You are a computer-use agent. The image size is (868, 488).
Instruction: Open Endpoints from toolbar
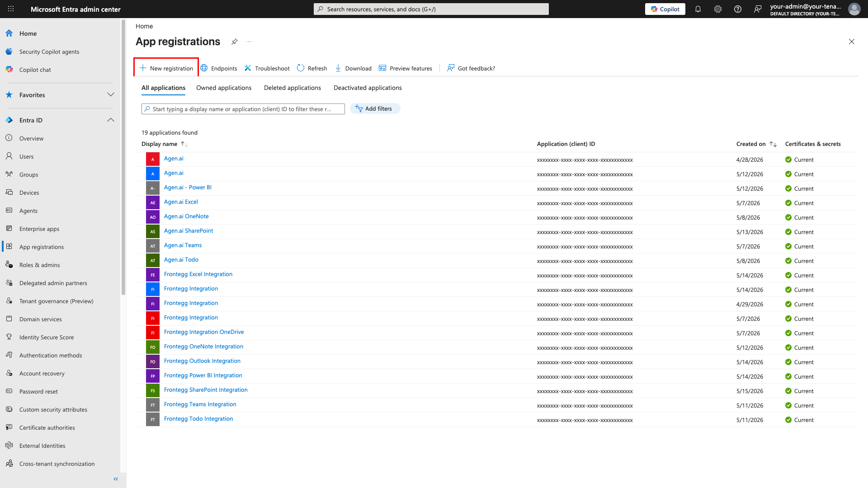point(219,68)
